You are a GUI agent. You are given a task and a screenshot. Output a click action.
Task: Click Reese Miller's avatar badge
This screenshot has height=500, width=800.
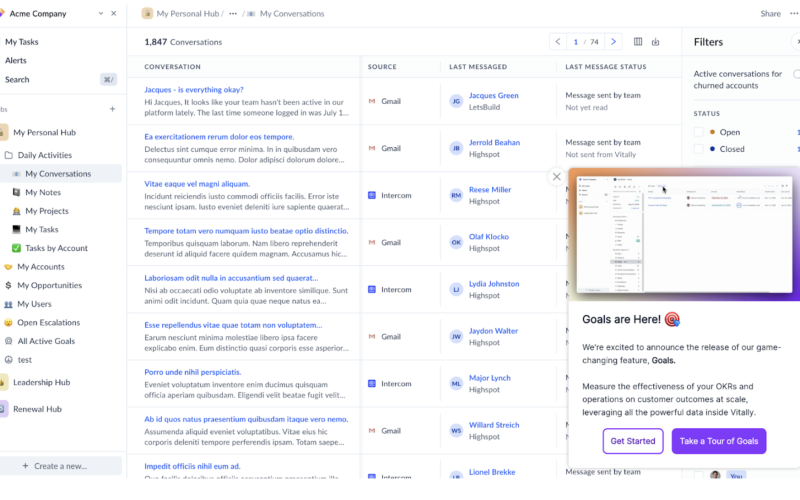tap(456, 195)
